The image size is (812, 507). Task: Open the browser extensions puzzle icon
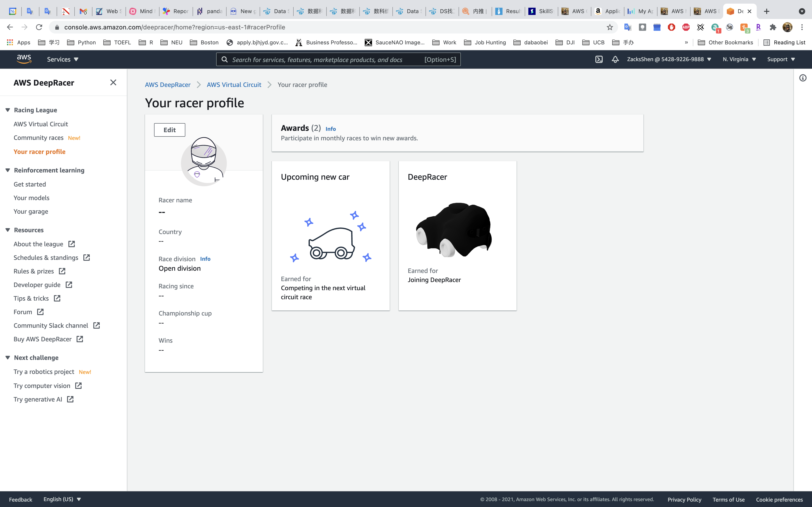773,27
